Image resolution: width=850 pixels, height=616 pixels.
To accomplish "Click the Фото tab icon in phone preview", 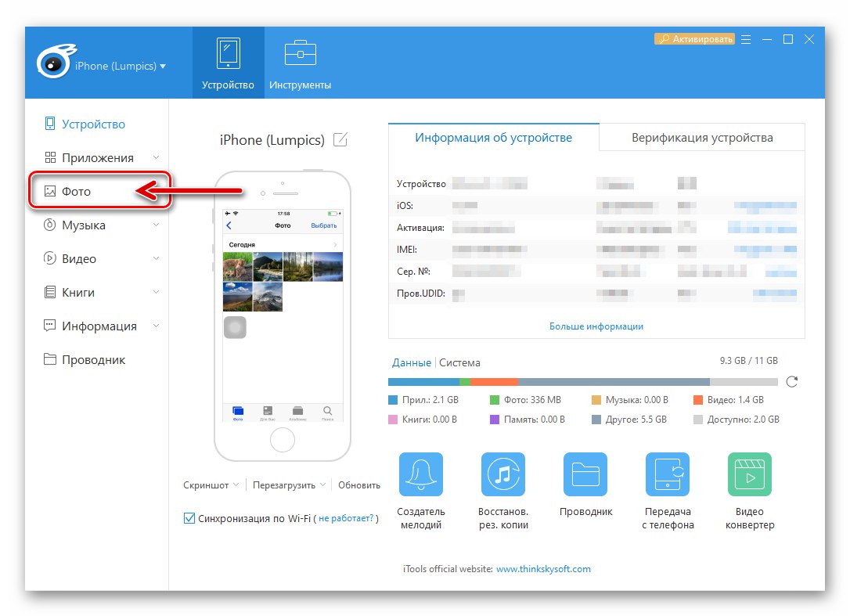I will 238,412.
